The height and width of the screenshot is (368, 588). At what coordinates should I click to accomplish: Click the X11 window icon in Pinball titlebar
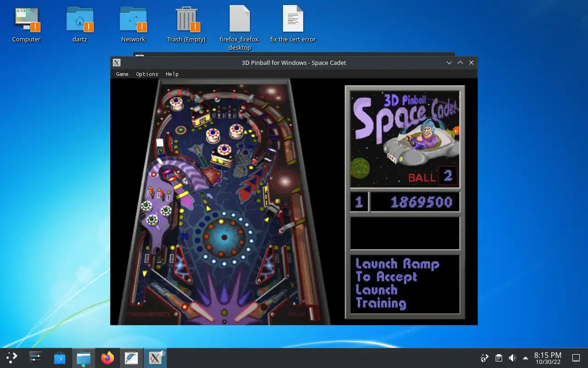(x=117, y=63)
